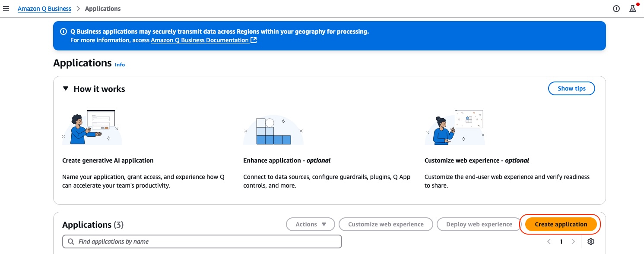Click the Info link beside Applications heading
This screenshot has height=254, width=644.
(x=120, y=65)
